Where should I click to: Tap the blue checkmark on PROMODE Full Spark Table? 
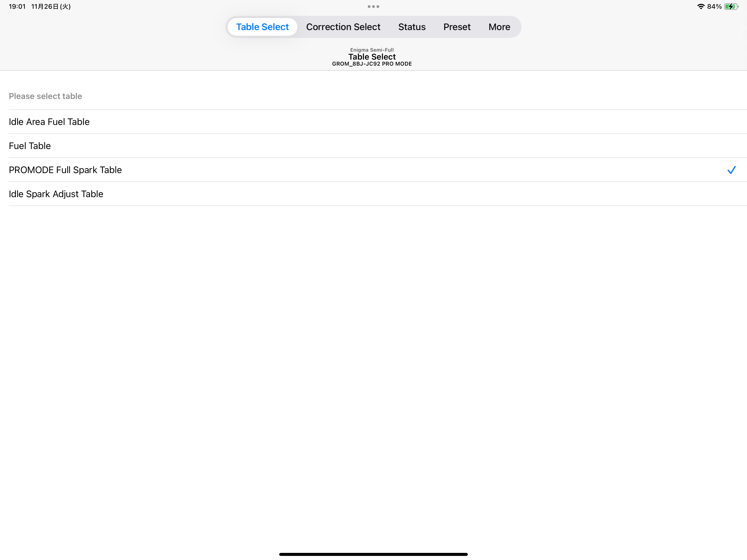tap(731, 170)
